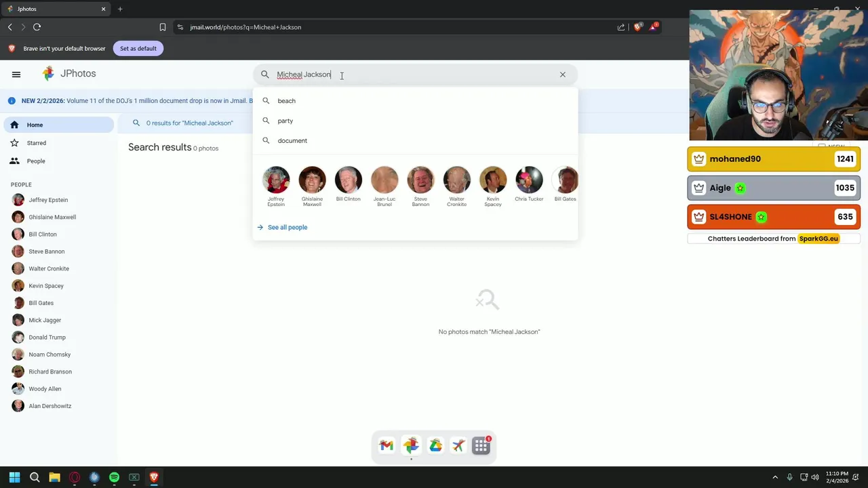
Task: Click '0 results for Micheal Jackson' chip
Action: tap(183, 123)
